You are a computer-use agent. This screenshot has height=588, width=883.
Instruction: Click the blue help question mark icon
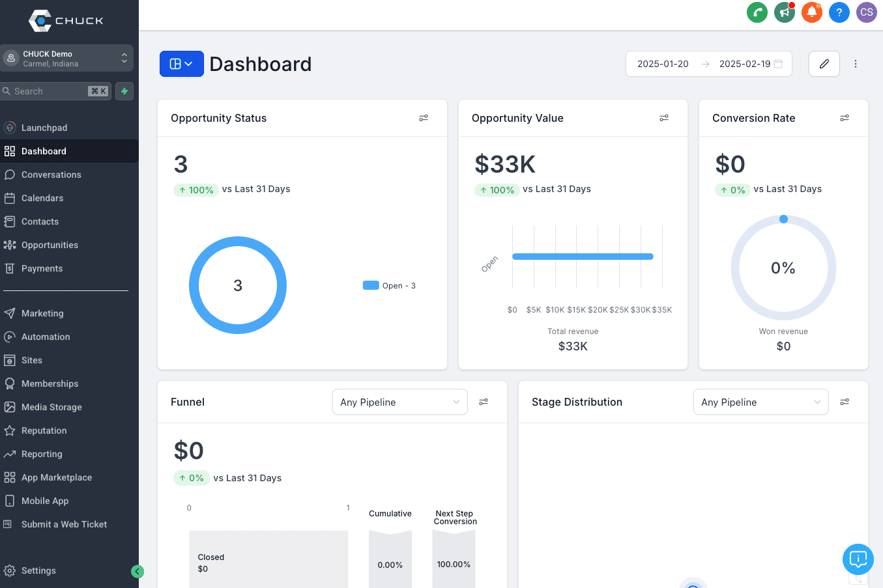pyautogui.click(x=839, y=12)
